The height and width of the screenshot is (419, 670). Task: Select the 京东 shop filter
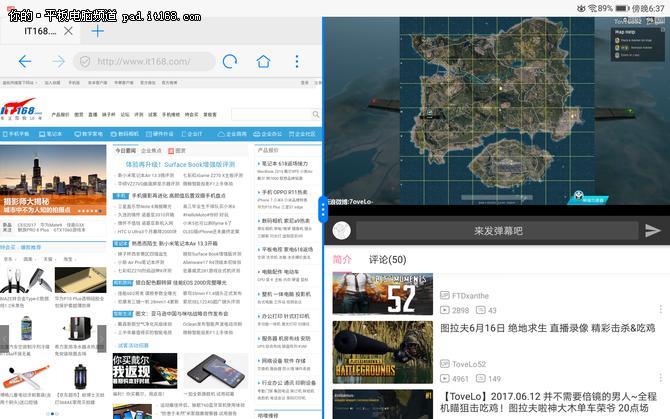tap(8, 259)
